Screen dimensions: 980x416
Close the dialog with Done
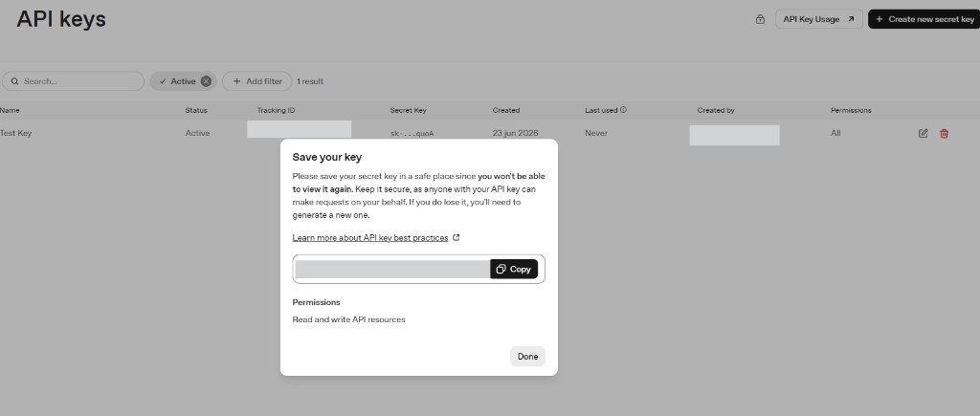[x=527, y=357]
